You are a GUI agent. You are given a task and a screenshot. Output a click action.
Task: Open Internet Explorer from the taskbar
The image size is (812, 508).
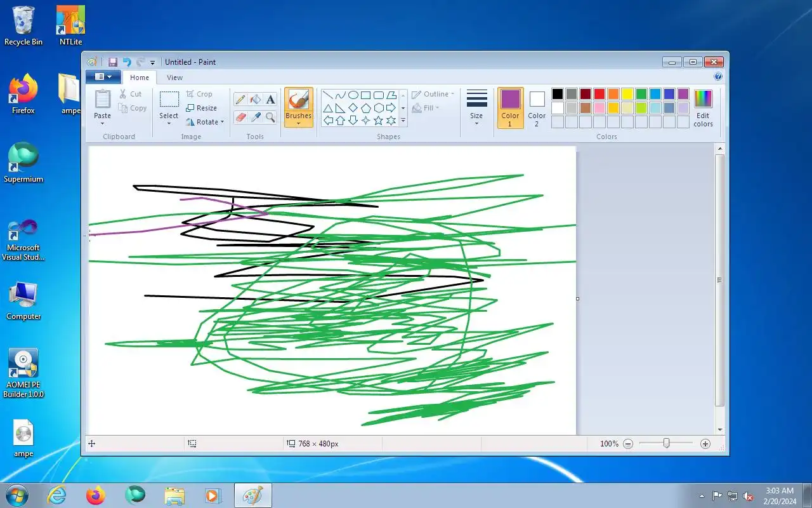click(57, 495)
